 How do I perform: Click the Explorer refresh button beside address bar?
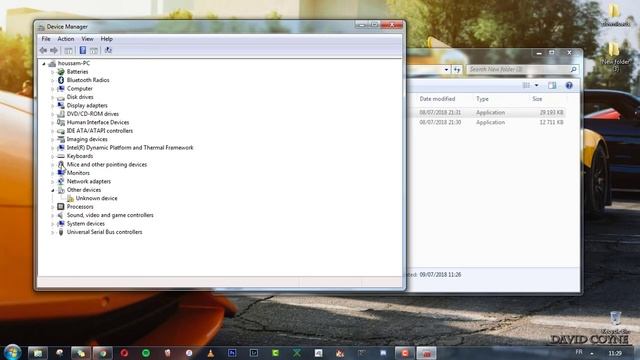457,69
